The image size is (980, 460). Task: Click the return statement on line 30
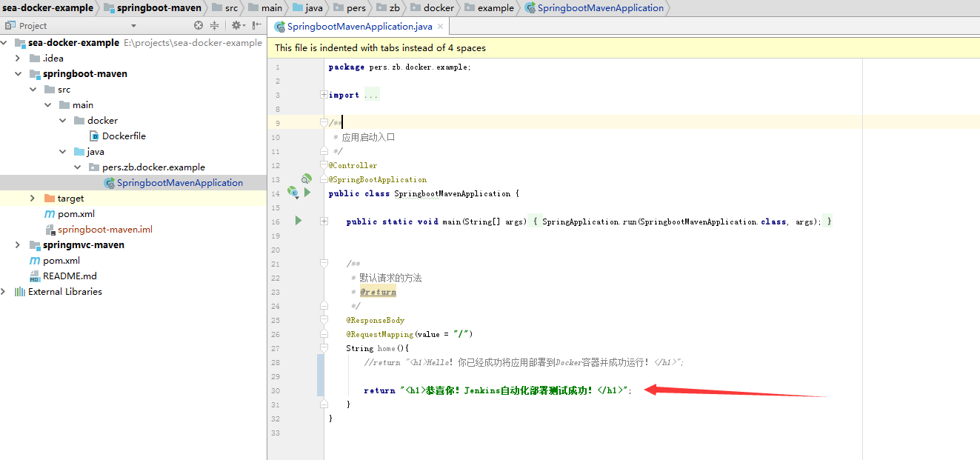click(499, 390)
